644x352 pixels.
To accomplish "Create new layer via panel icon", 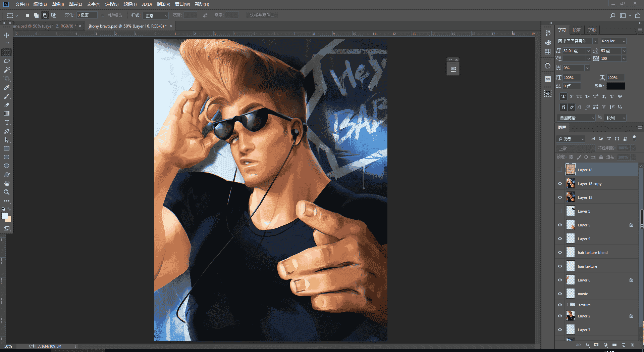I will point(623,345).
